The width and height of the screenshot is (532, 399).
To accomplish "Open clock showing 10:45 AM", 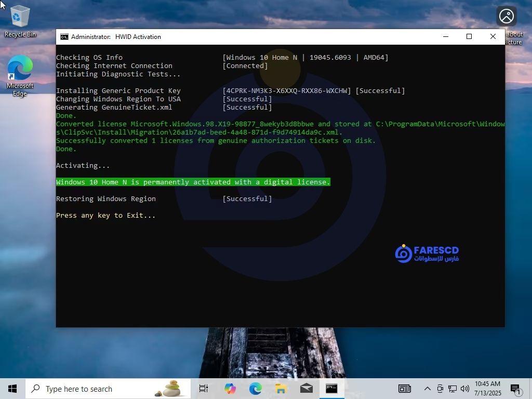I will pyautogui.click(x=487, y=389).
